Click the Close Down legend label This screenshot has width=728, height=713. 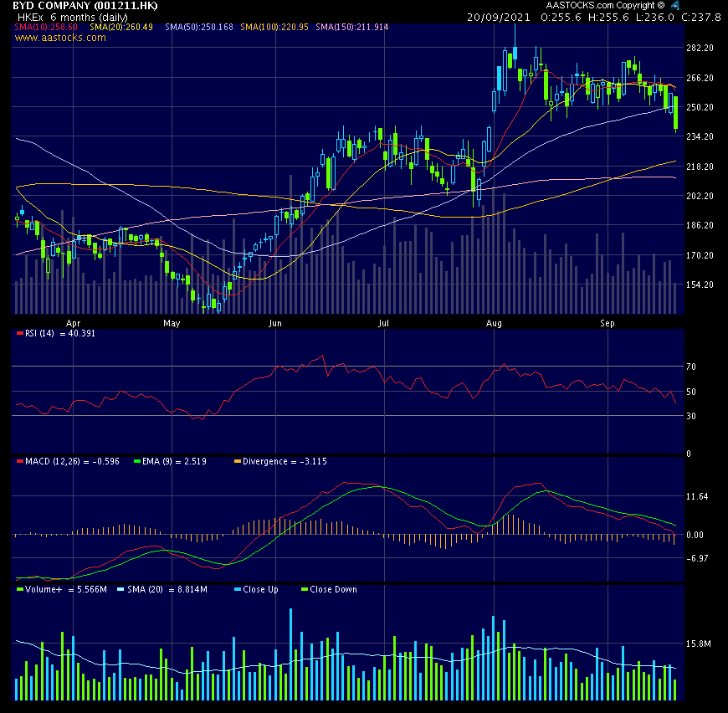pos(333,589)
